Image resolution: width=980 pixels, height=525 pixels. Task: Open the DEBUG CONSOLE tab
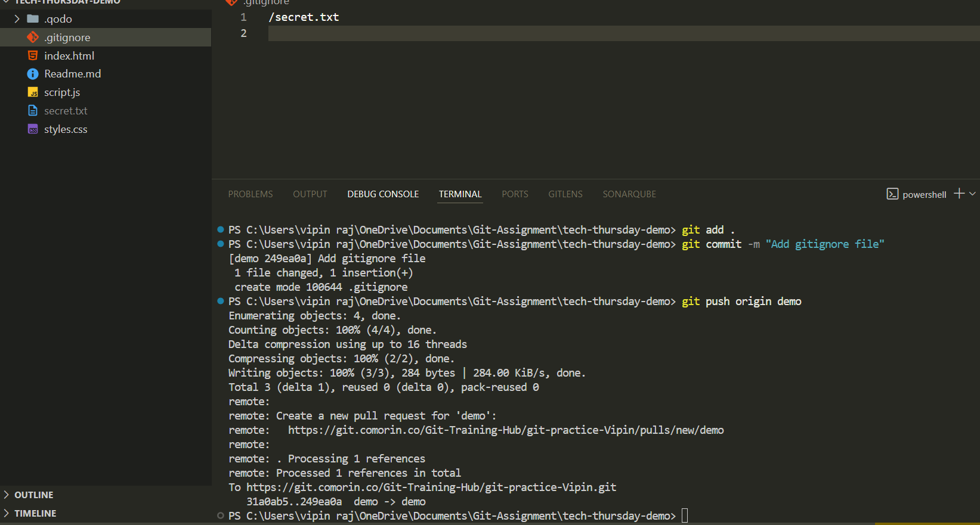tap(383, 194)
